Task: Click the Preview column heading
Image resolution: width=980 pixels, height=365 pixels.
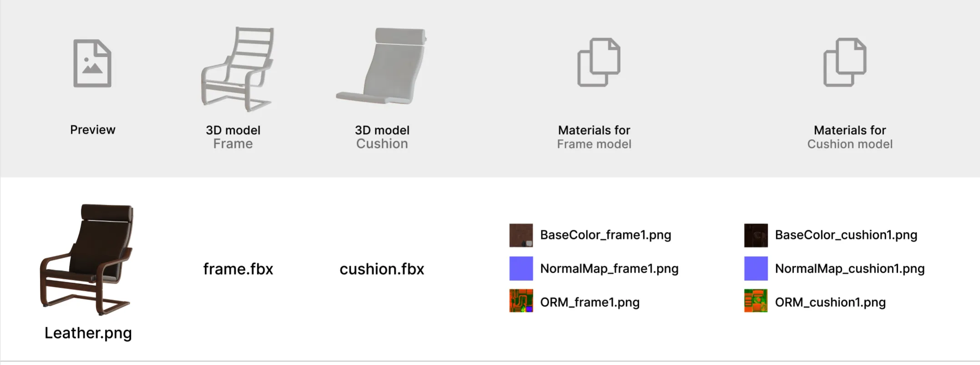Action: [93, 130]
